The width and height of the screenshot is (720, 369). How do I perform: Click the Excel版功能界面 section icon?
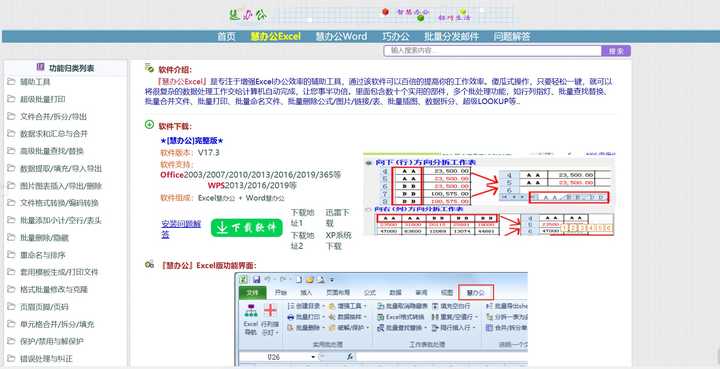click(x=149, y=264)
